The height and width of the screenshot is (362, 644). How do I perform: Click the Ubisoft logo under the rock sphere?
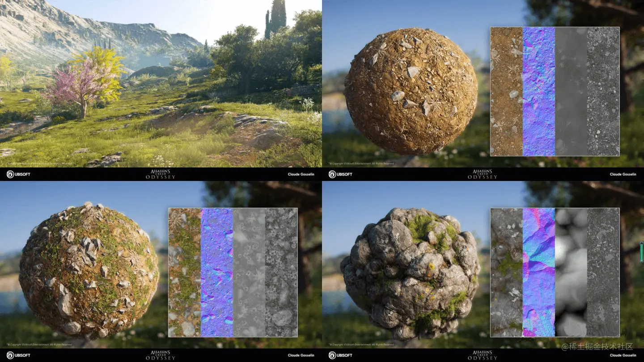[x=340, y=355]
